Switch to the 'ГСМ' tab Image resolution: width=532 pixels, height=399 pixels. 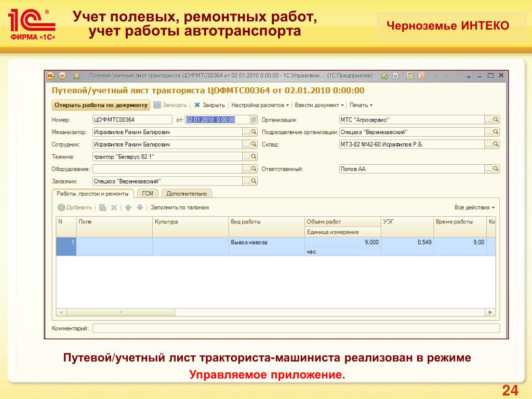click(148, 194)
